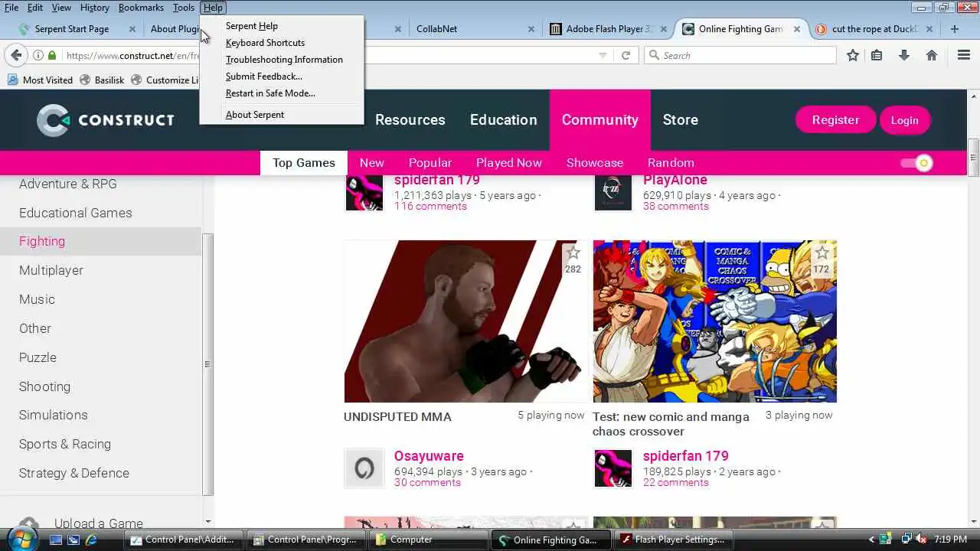Click the page vertical scrollbar thumb
Viewport: 980px width, 551px height.
pos(973,158)
